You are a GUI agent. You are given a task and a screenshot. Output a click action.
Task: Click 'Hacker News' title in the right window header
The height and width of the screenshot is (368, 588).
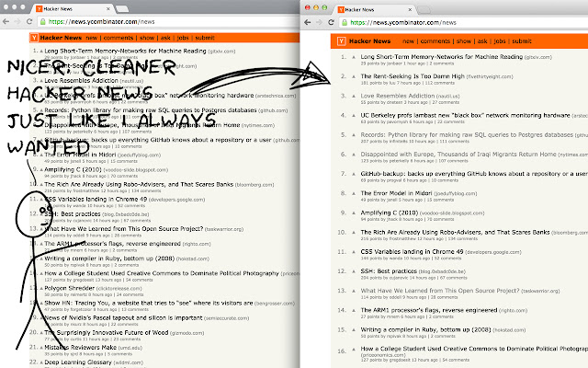coord(369,41)
